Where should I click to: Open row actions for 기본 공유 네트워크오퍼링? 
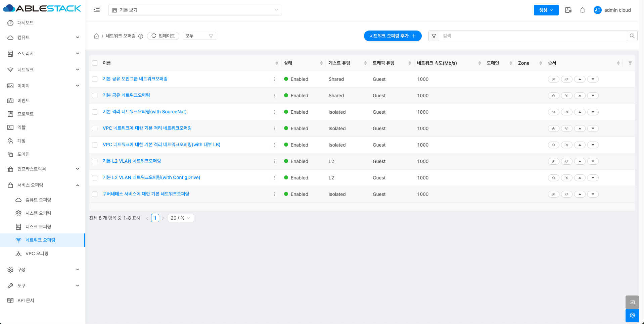[x=275, y=96]
